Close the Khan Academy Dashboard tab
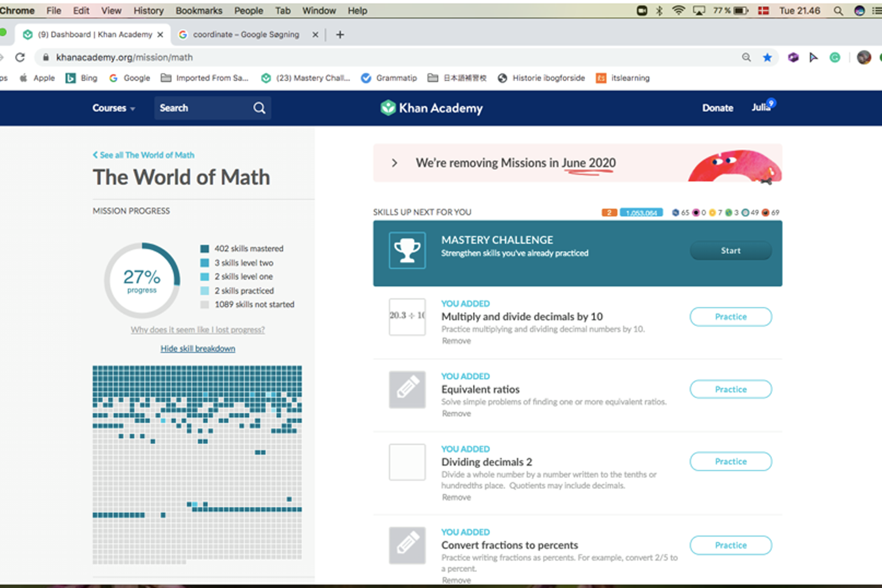882x588 pixels. pos(160,34)
